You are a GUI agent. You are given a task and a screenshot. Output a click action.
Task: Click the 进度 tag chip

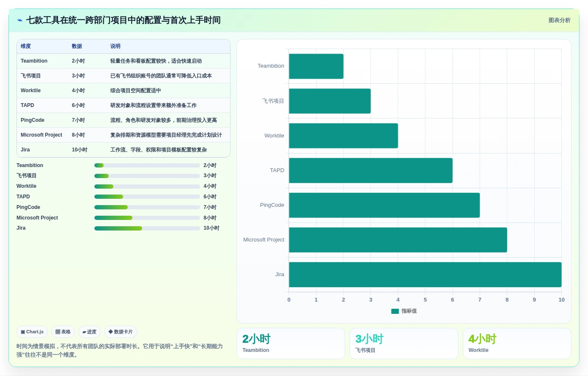(89, 332)
